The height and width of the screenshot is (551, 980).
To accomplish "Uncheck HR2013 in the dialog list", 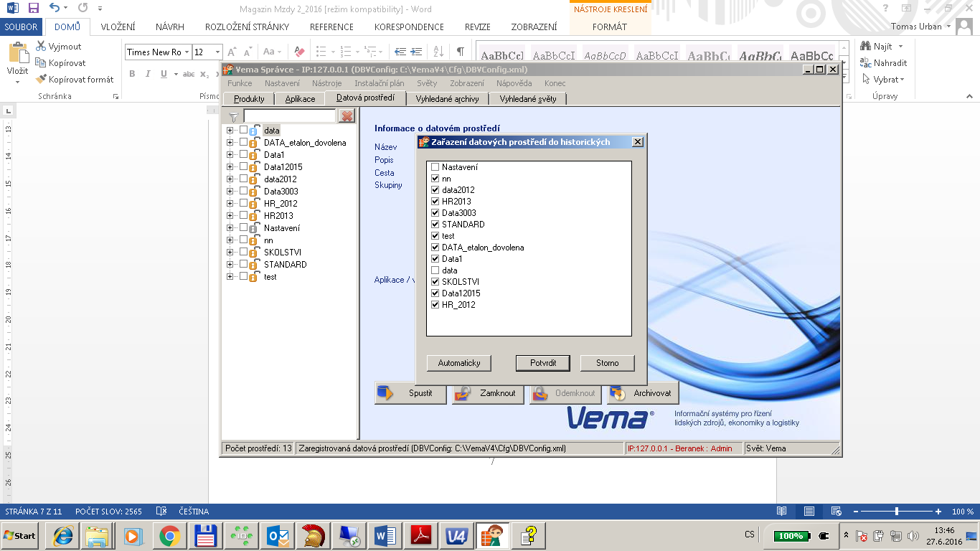I will (435, 202).
